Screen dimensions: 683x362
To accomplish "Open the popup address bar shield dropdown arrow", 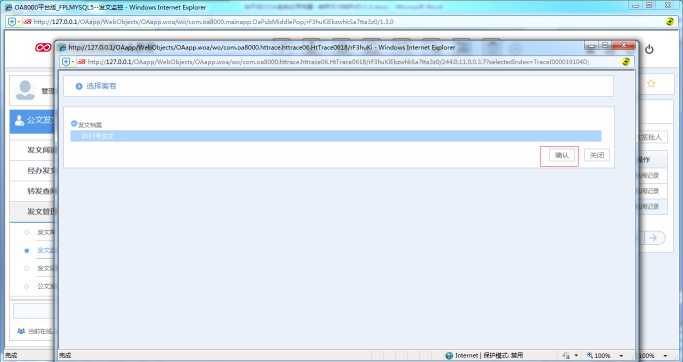I will coord(72,62).
